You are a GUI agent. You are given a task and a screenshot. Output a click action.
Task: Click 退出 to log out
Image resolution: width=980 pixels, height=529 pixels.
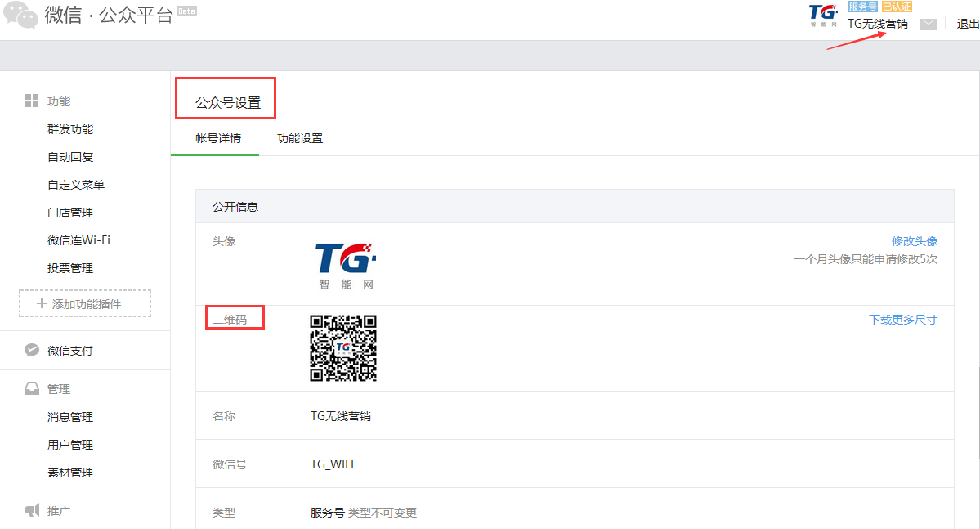click(968, 24)
